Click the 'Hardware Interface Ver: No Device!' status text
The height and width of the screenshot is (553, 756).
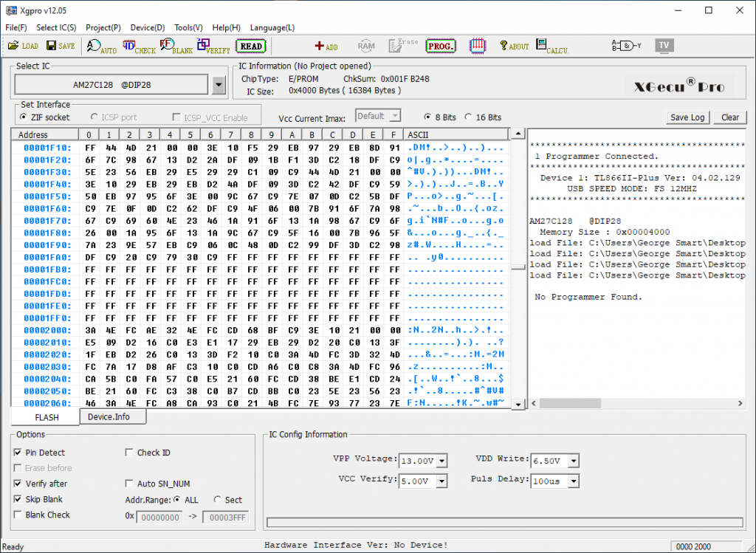[356, 546]
